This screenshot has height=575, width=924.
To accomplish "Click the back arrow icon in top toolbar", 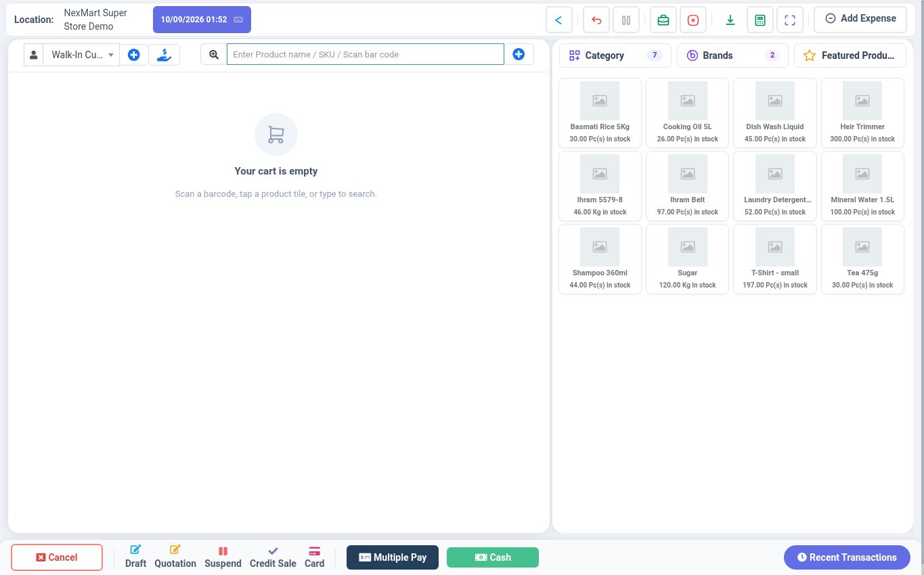I will tap(558, 20).
